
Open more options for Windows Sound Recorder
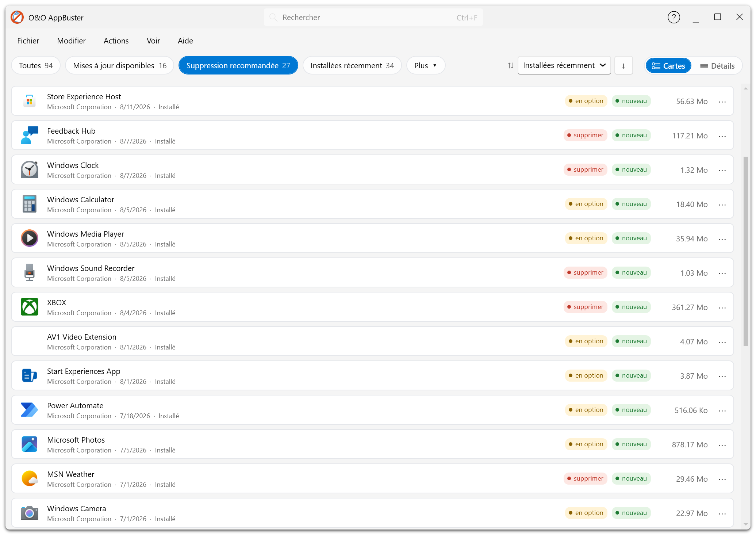coord(722,274)
